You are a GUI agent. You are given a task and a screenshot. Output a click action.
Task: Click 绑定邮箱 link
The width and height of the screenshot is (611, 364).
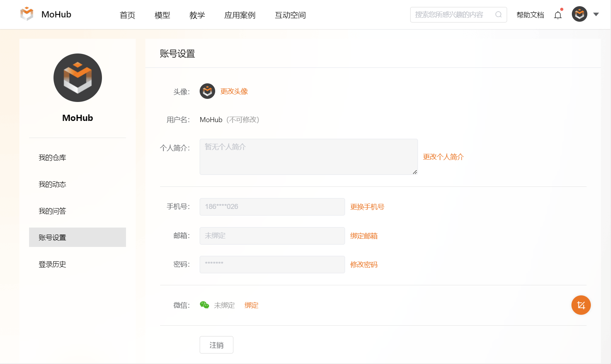tap(364, 236)
